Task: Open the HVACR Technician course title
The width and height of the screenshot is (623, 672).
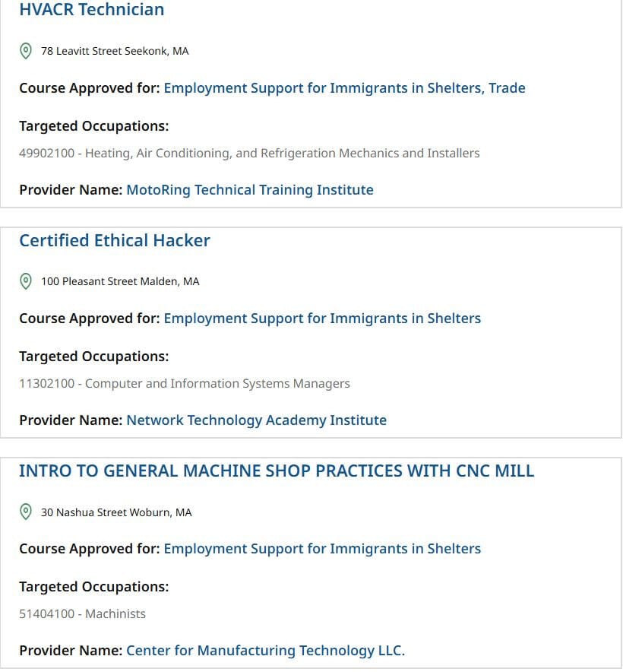Action: tap(92, 9)
